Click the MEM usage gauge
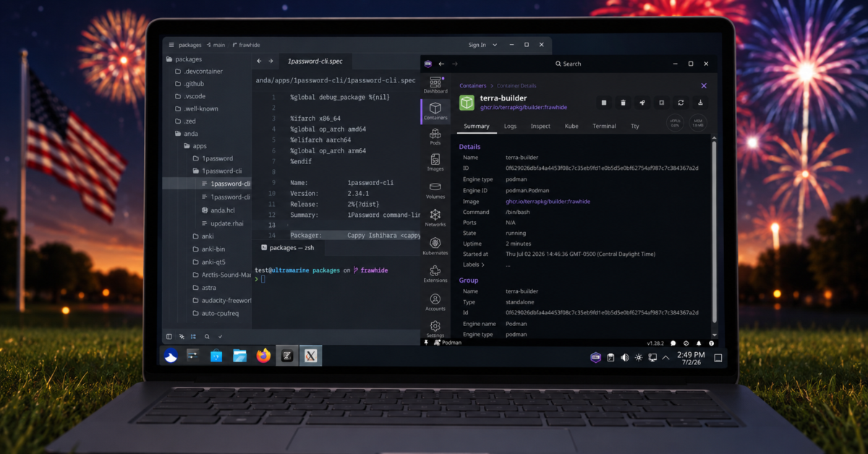The height and width of the screenshot is (454, 868). point(698,124)
